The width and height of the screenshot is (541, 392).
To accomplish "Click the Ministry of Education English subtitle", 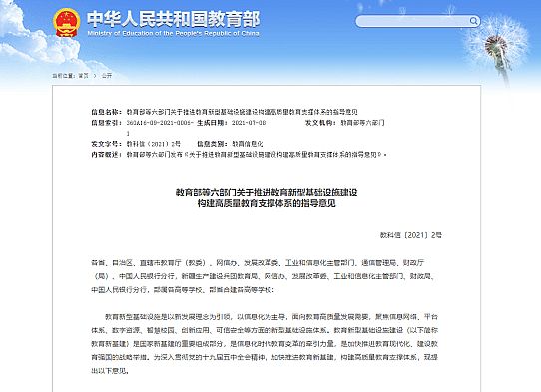I will pyautogui.click(x=174, y=34).
